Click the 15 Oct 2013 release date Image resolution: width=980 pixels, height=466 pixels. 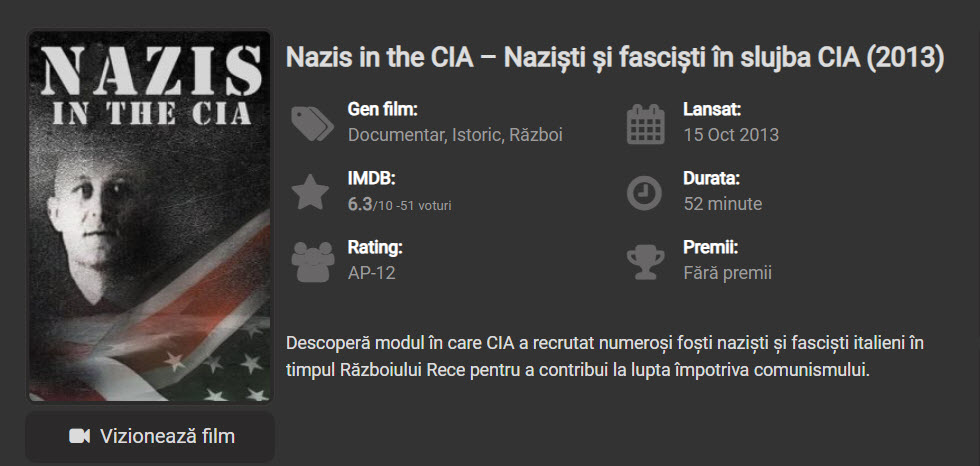tap(731, 135)
